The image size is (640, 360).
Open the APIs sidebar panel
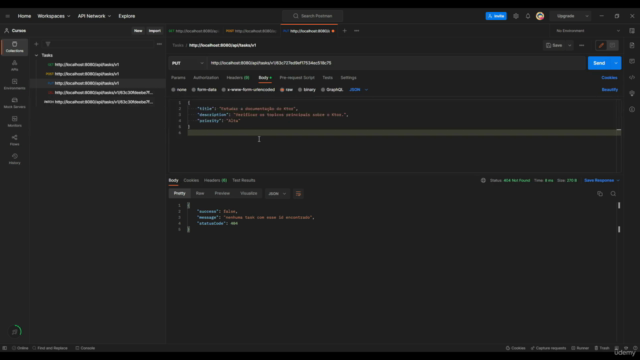(x=14, y=65)
